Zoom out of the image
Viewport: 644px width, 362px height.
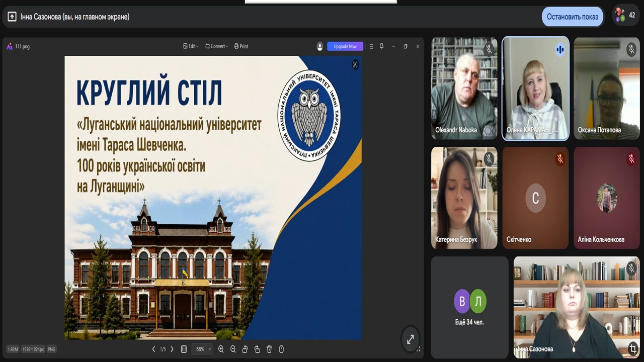click(233, 349)
